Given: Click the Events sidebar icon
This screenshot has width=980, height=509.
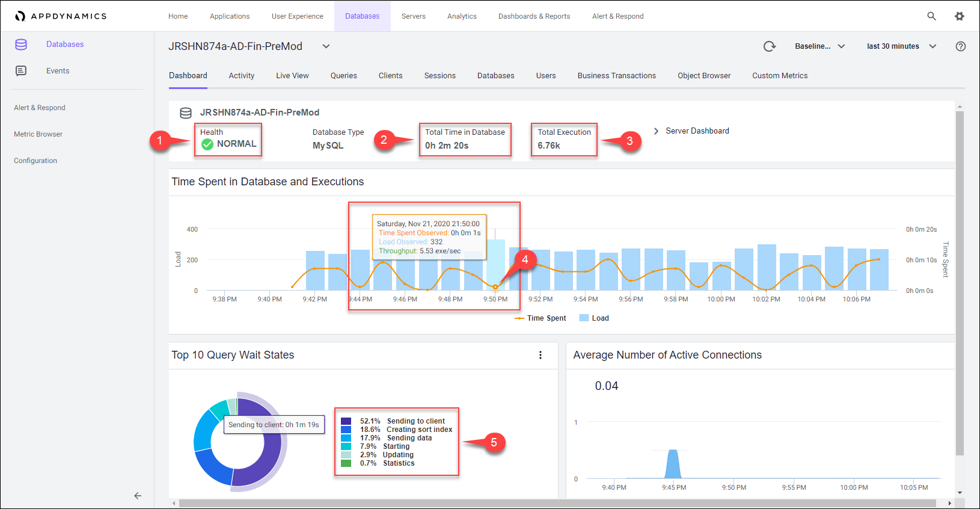Looking at the screenshot, I should (x=21, y=71).
